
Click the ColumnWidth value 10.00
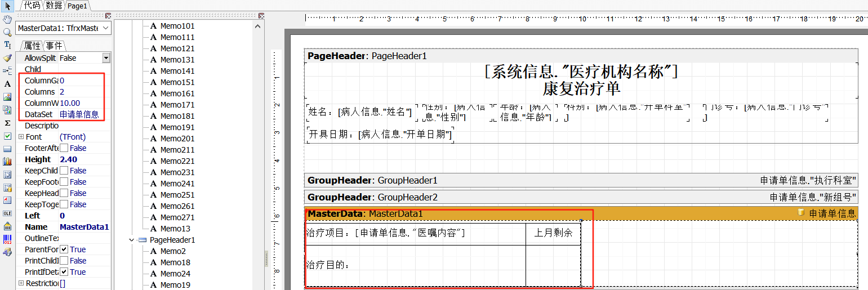coord(84,103)
